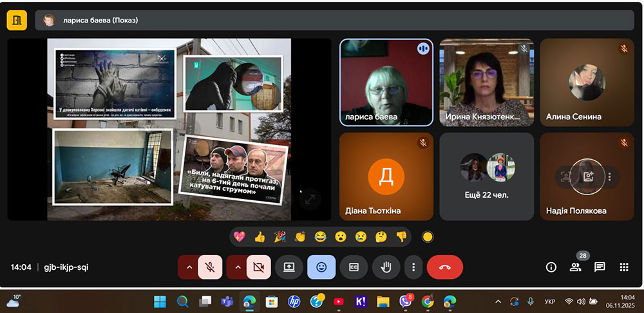Open the 'Ещё 22 чел.' participants tile

coord(487,176)
